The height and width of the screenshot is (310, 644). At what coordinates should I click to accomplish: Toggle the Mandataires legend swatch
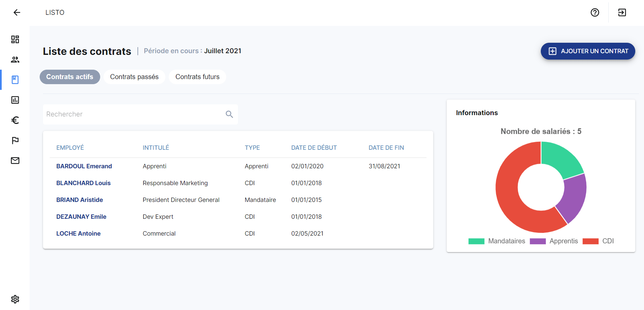(476, 241)
